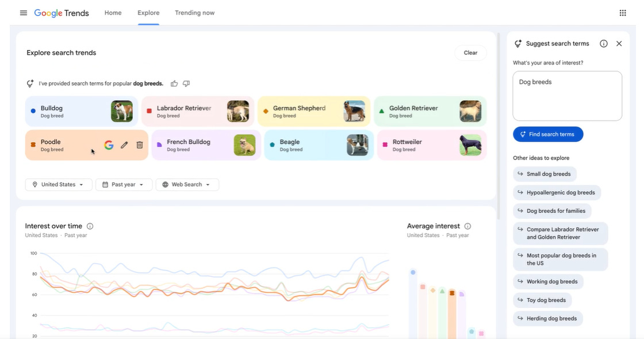Click the Rottweiler photo

coord(470,145)
